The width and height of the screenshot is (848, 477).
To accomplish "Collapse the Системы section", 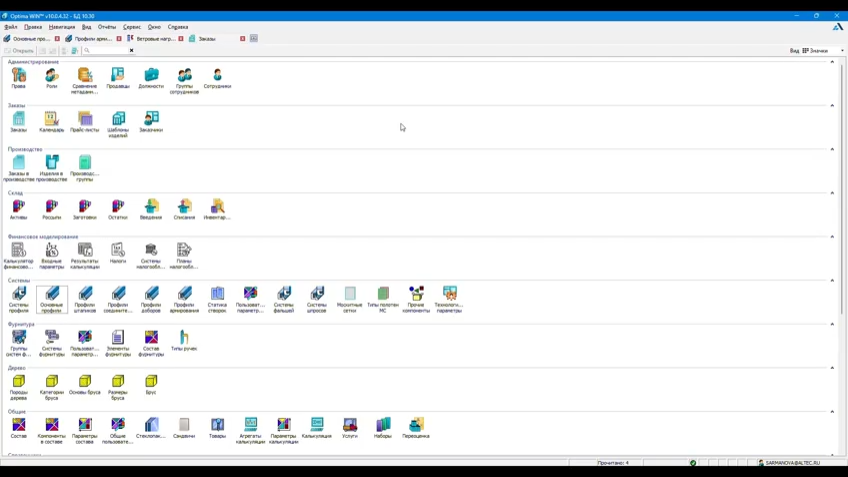I will coord(832,281).
